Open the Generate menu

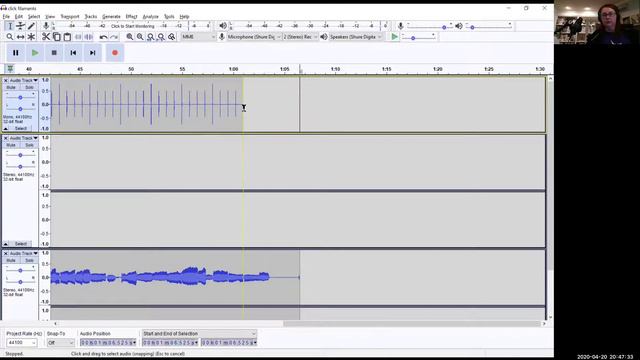[111, 16]
